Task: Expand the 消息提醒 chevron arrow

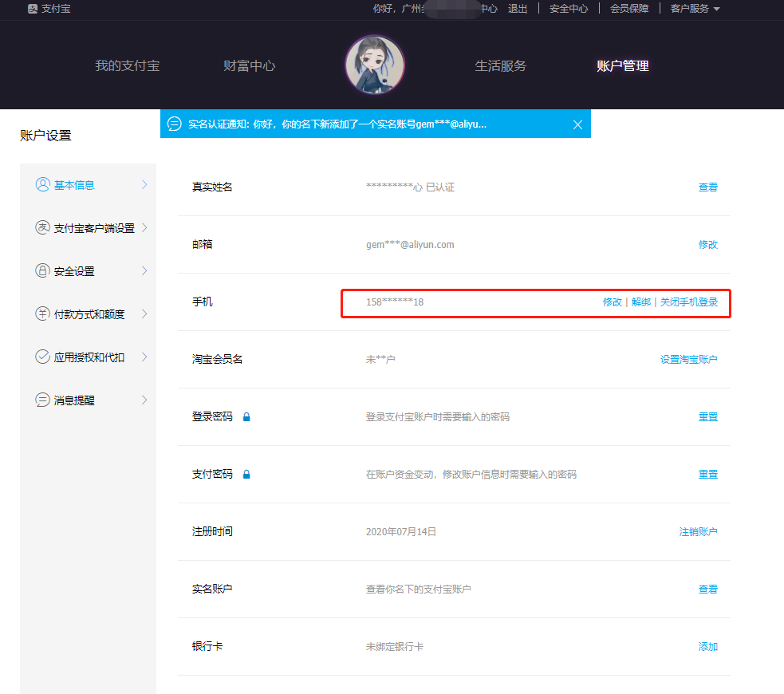Action: [144, 400]
